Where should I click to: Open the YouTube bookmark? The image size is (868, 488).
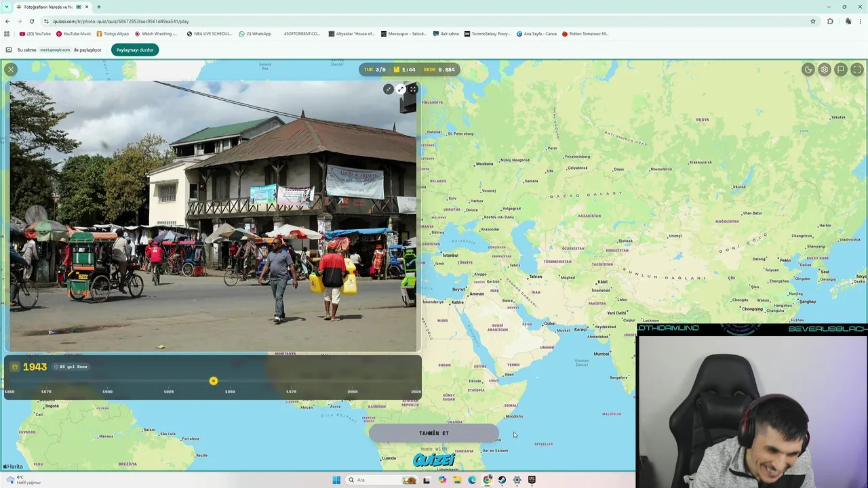[x=35, y=33]
